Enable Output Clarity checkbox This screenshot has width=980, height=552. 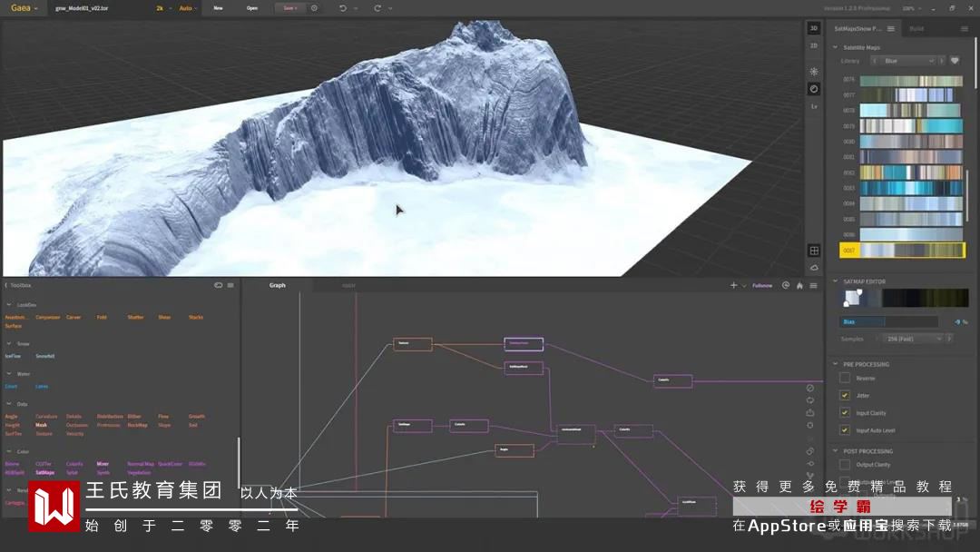(x=845, y=465)
